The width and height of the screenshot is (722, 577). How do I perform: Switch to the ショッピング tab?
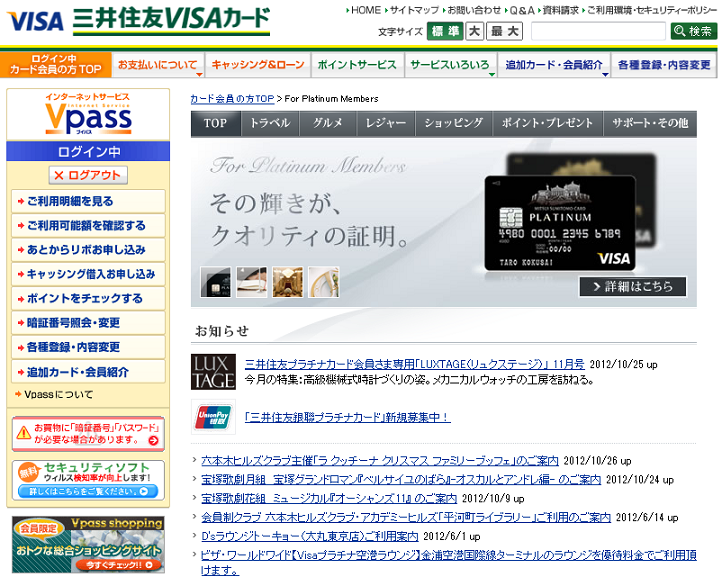pyautogui.click(x=454, y=123)
